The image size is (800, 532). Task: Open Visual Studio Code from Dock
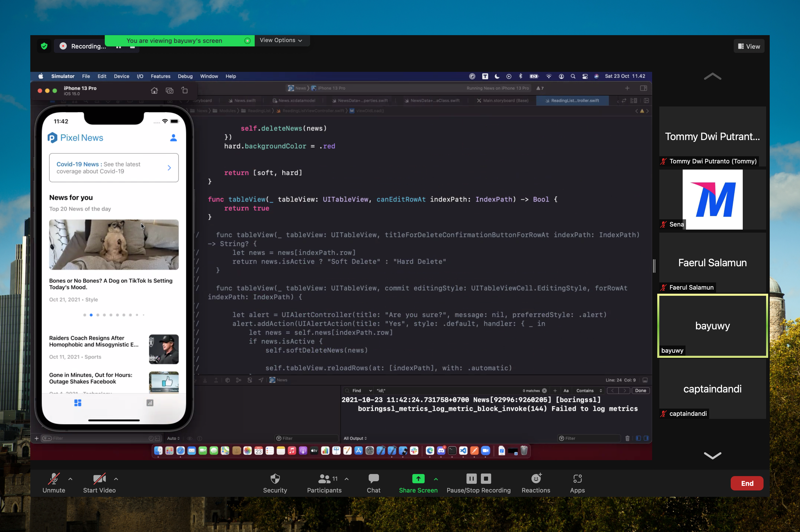[463, 451]
